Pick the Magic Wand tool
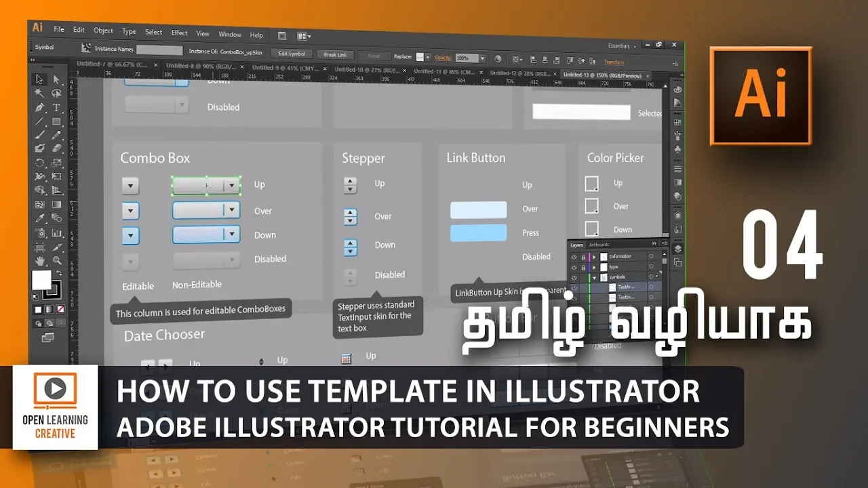Image resolution: width=868 pixels, height=488 pixels. [40, 93]
